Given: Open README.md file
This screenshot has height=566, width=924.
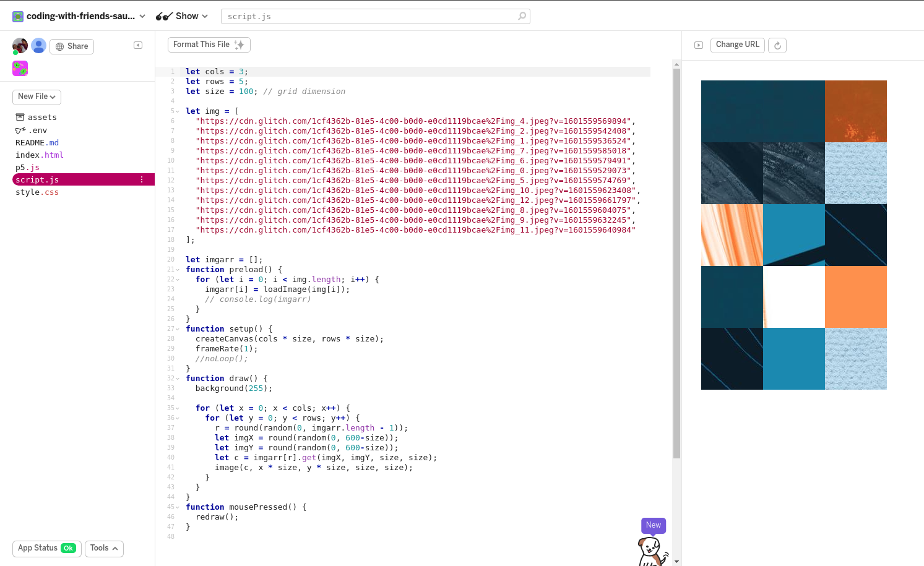Looking at the screenshot, I should click(37, 142).
